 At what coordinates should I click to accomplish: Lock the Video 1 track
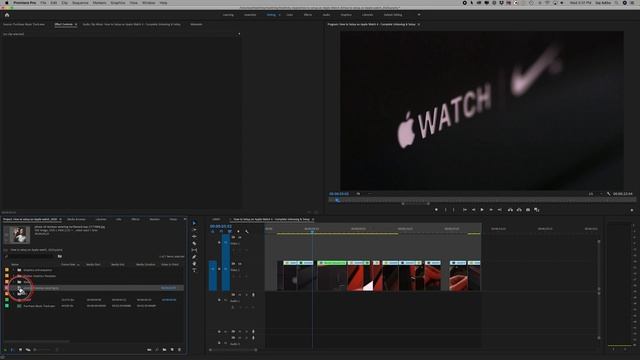(219, 269)
